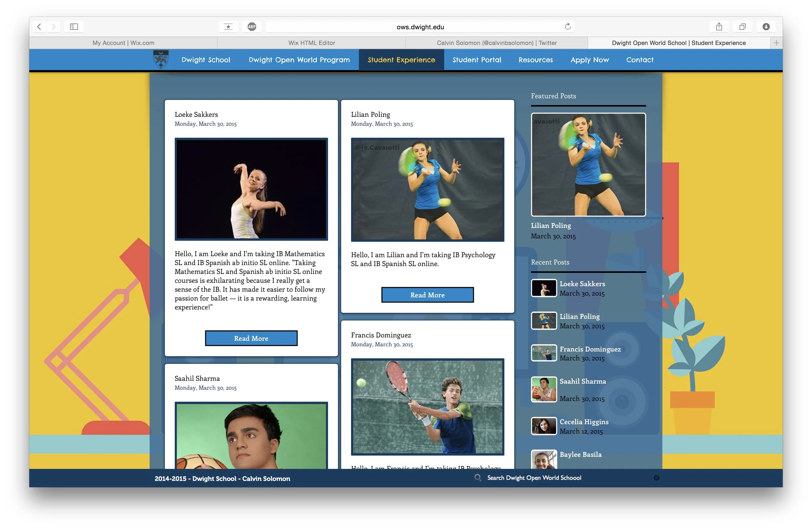This screenshot has height=529, width=812.
Task: Click Lilian Poling link under Featured Posts image
Action: (551, 225)
